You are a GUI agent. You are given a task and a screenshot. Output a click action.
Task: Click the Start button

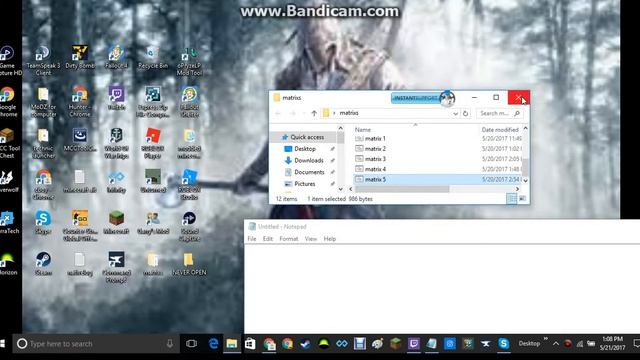[3, 344]
